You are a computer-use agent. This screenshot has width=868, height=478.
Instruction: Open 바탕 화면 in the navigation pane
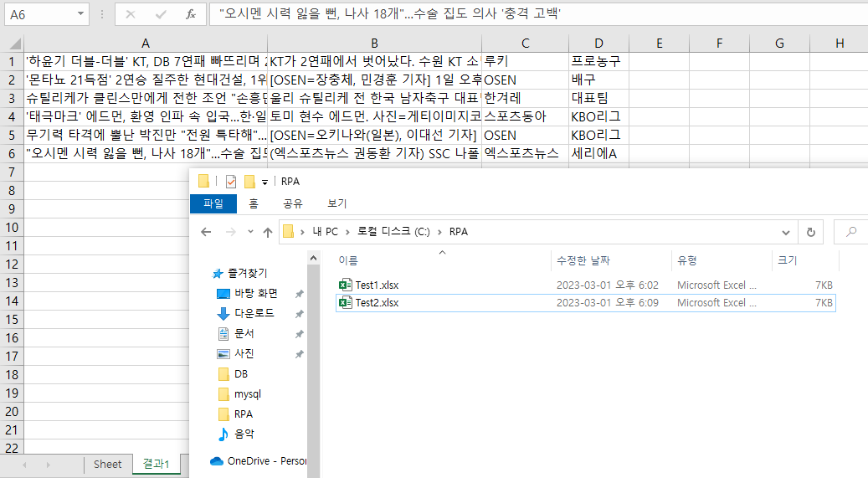255,294
